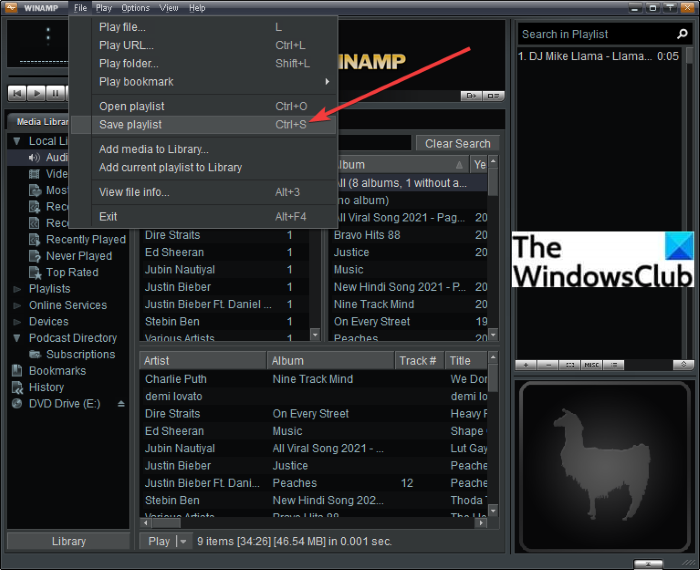Click the Clear Search button
The height and width of the screenshot is (570, 700).
(x=458, y=144)
